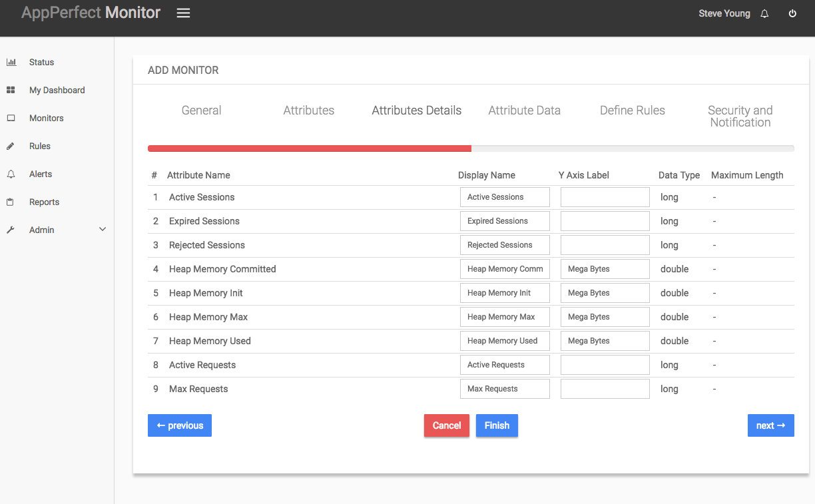Viewport: 815px width, 504px height.
Task: Click the double data type for Heap Memory Init
Action: point(675,293)
